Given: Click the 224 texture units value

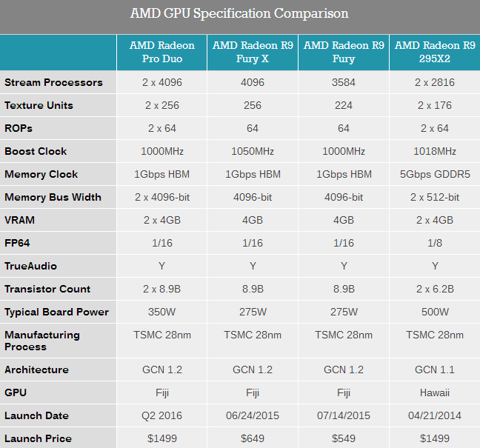Looking at the screenshot, I should point(344,105).
